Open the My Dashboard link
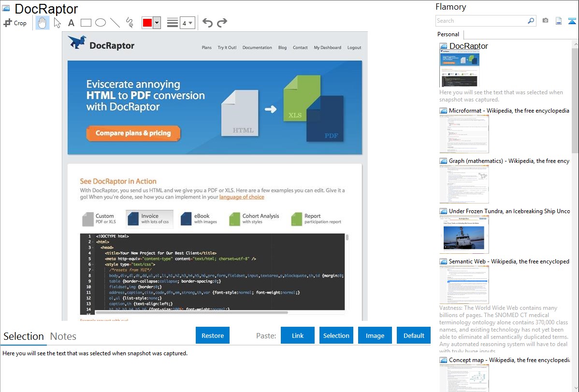Screen dimensions: 579x392 pyautogui.click(x=328, y=48)
